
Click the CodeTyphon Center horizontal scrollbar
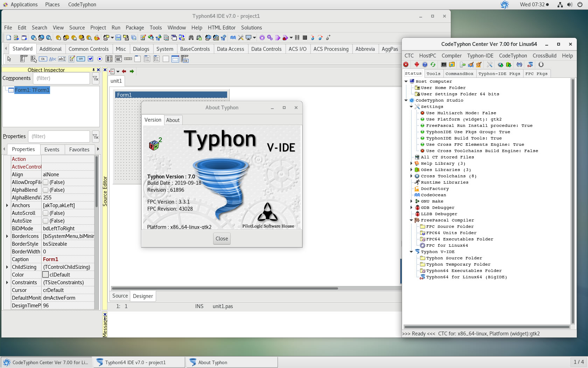coord(486,327)
